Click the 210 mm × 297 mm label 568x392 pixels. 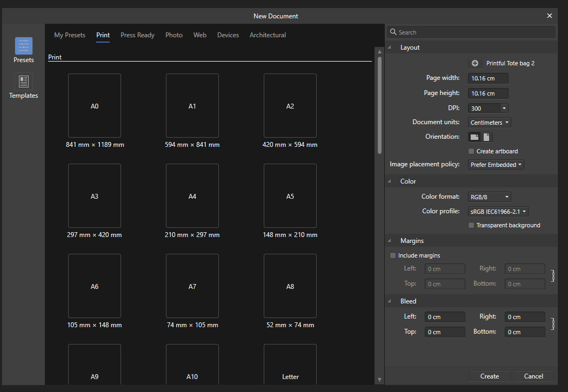point(192,235)
